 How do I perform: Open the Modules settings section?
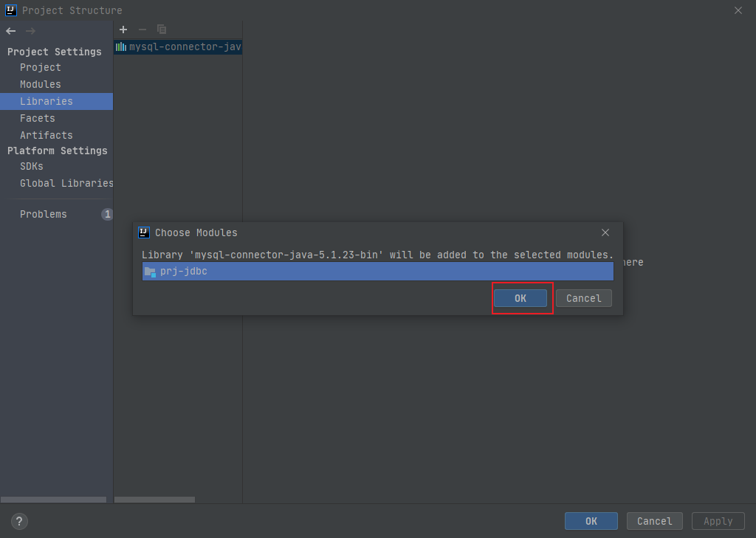click(x=41, y=84)
